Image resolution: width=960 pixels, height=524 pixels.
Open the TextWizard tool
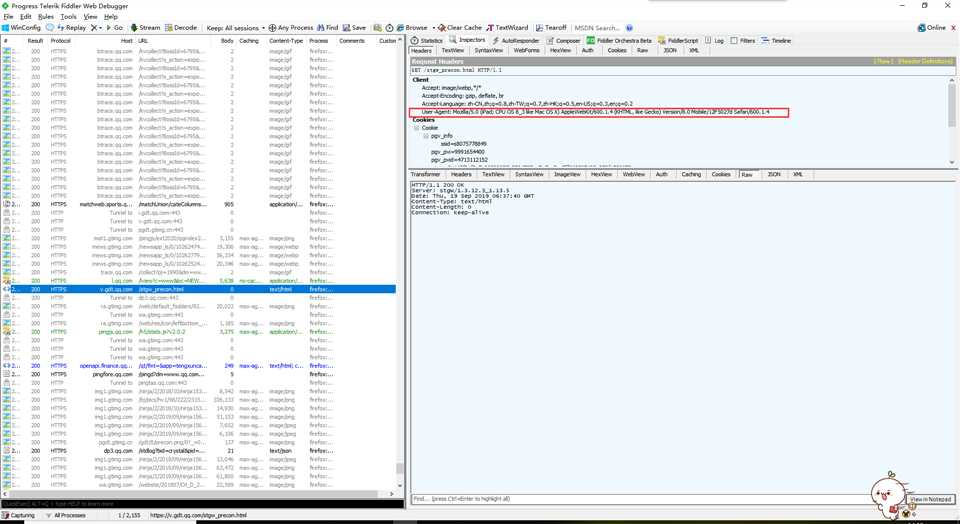coord(507,28)
